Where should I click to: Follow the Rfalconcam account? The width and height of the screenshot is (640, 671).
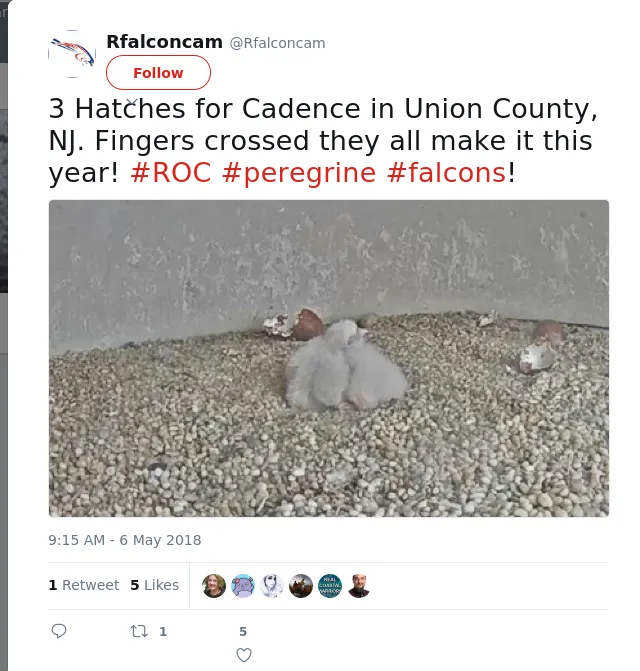pos(158,72)
